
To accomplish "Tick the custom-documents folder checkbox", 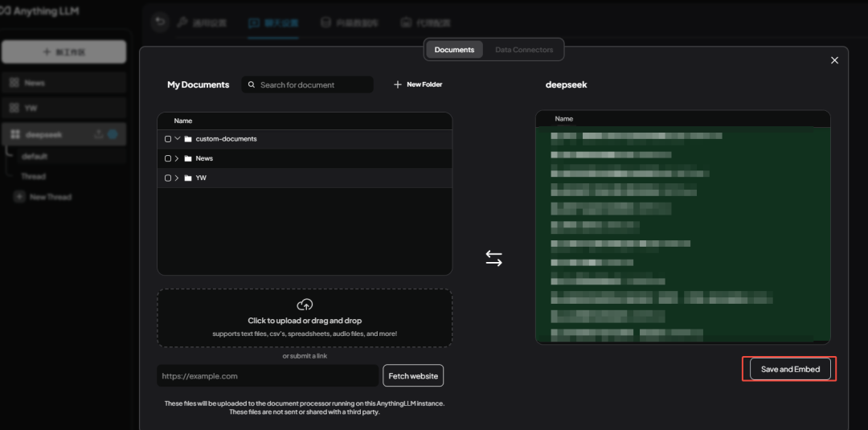I will (168, 139).
